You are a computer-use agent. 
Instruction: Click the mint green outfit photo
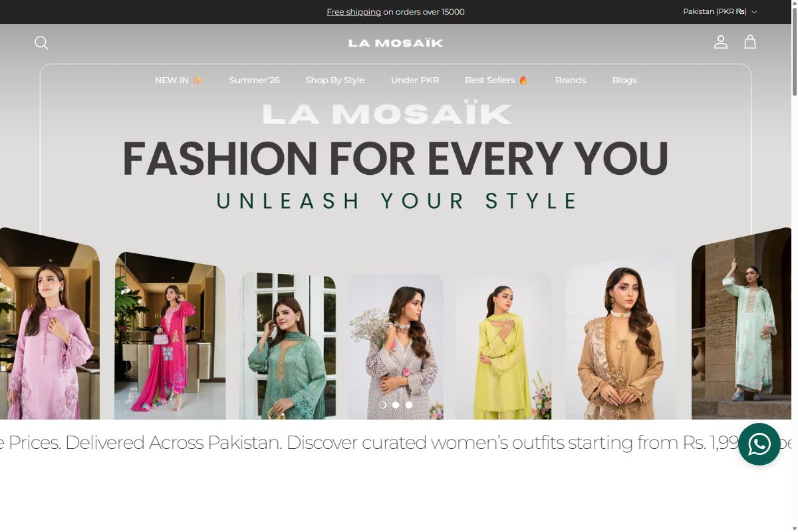click(741, 324)
